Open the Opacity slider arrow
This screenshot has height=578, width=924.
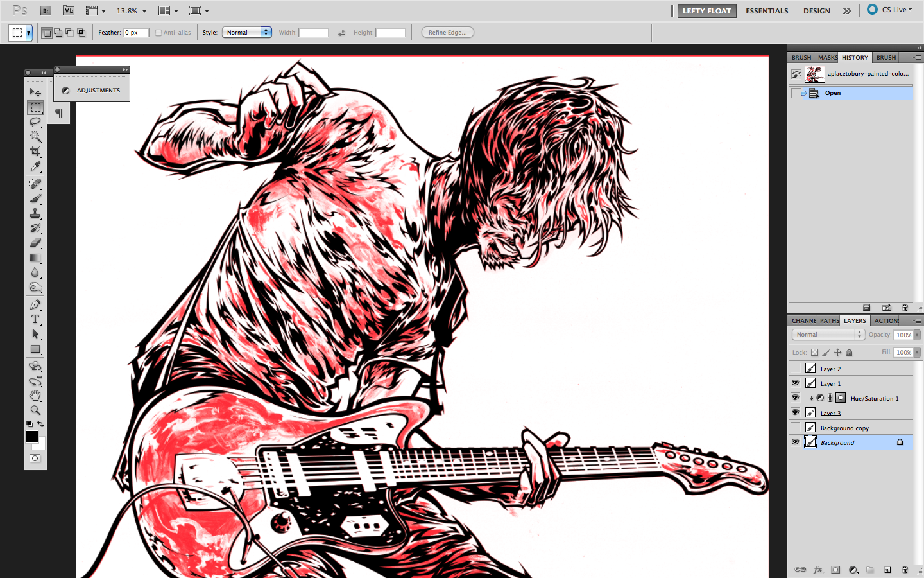(x=918, y=335)
